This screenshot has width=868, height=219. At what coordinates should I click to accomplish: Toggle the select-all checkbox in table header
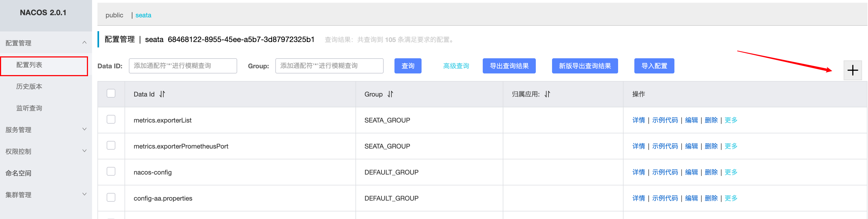pos(111,93)
